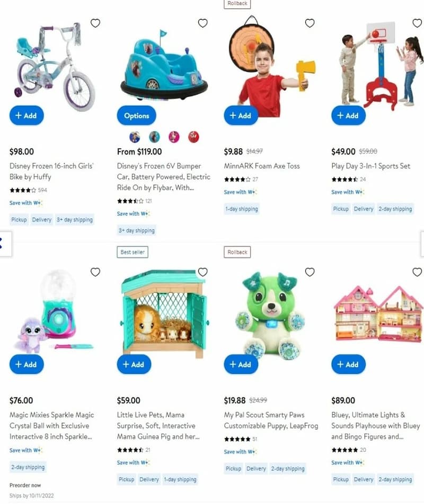Open My Pal Scout Smarty Paws product link
The width and height of the screenshot is (424, 504).
click(x=271, y=420)
